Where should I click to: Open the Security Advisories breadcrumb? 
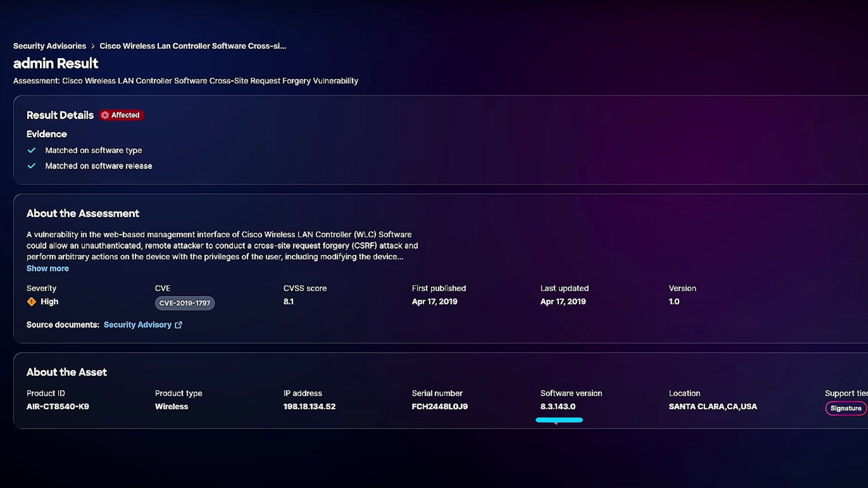coord(49,46)
